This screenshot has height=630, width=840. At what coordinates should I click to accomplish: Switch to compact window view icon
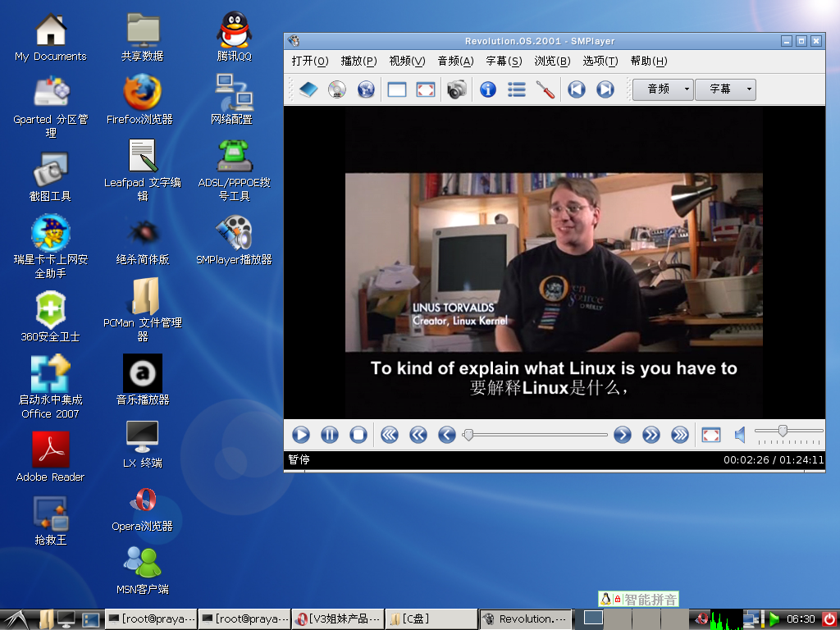pos(396,89)
